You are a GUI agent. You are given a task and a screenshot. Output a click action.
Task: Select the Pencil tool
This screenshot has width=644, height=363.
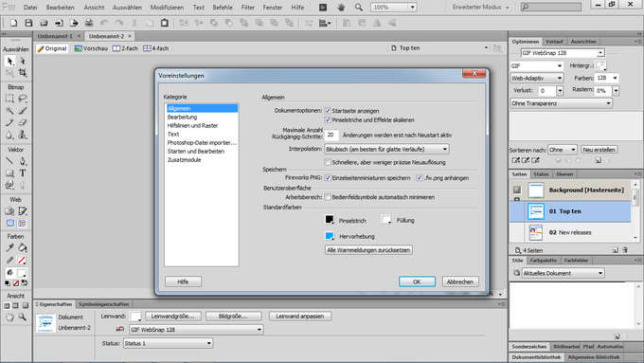9,122
